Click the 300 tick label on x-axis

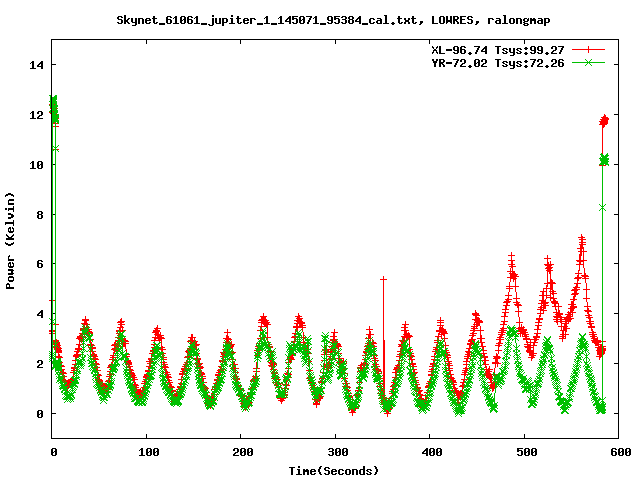pos(336,452)
